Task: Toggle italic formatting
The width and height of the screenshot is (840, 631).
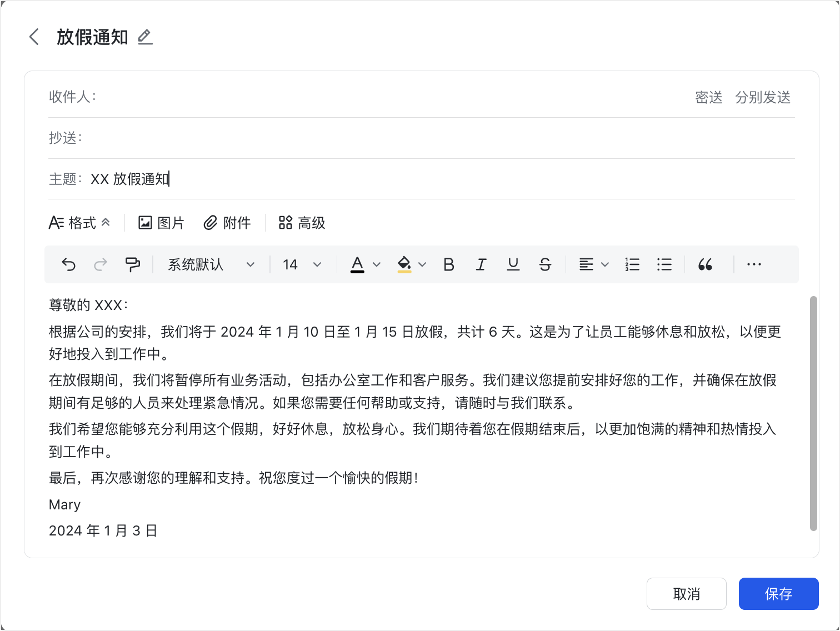Action: 481,264
